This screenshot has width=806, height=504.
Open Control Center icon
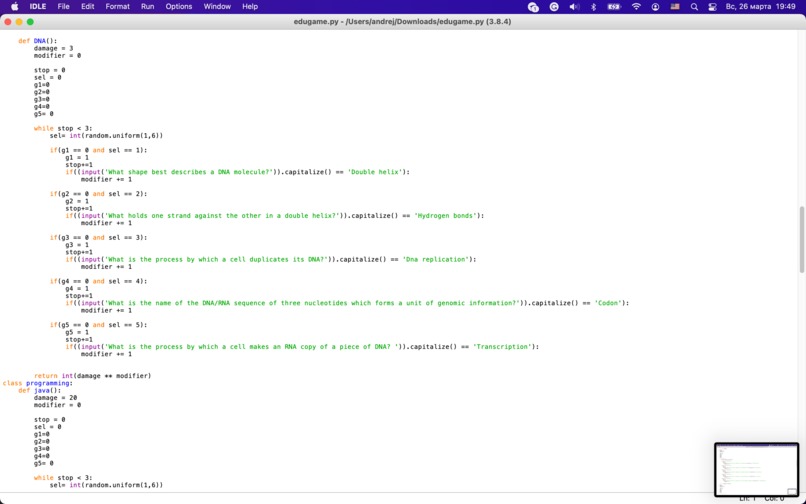[x=712, y=7]
